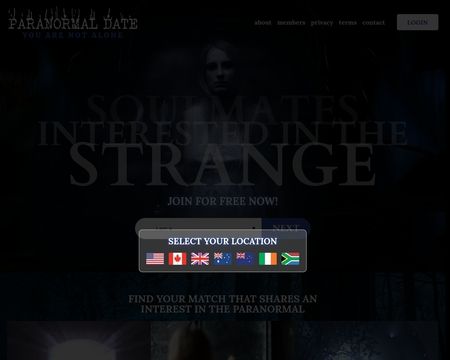Click 'Find your match that shares' heading
Viewport: 450px width, 360px height.
point(223,304)
